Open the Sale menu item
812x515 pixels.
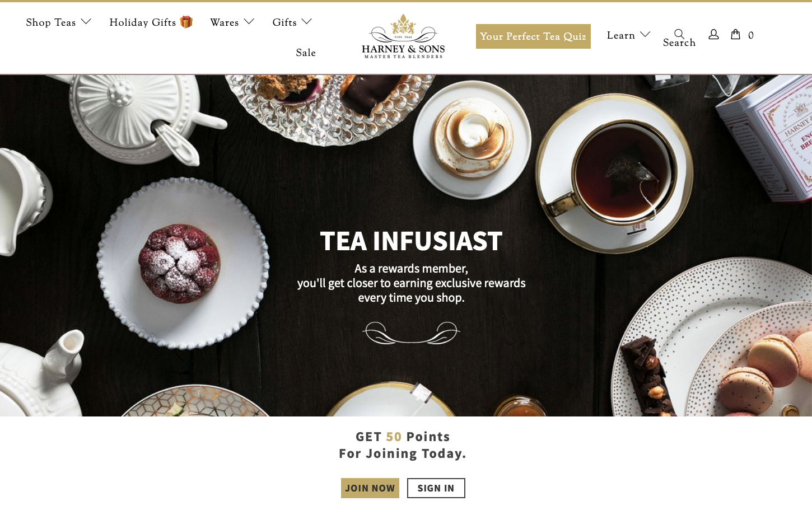[x=306, y=53]
